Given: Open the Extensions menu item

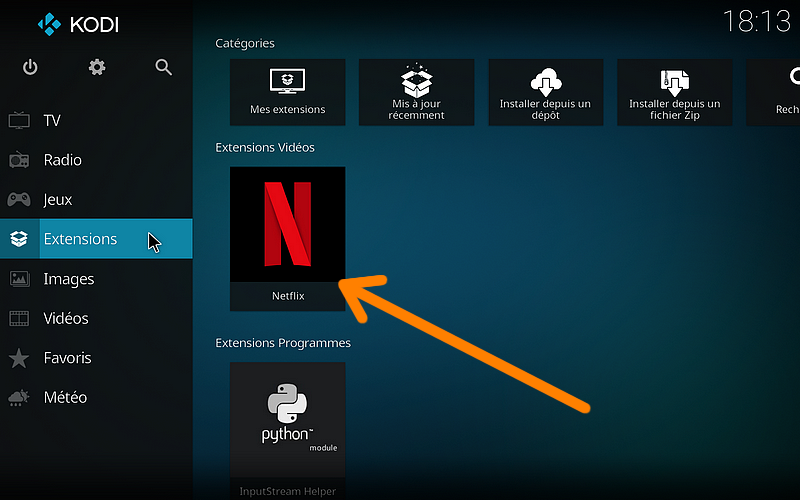Looking at the screenshot, I should point(96,239).
